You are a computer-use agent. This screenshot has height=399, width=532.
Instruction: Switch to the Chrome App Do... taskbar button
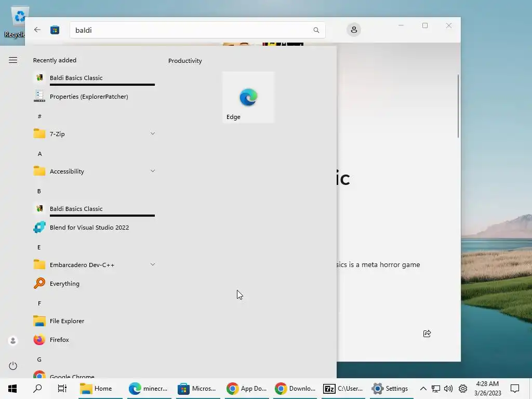pos(247,389)
